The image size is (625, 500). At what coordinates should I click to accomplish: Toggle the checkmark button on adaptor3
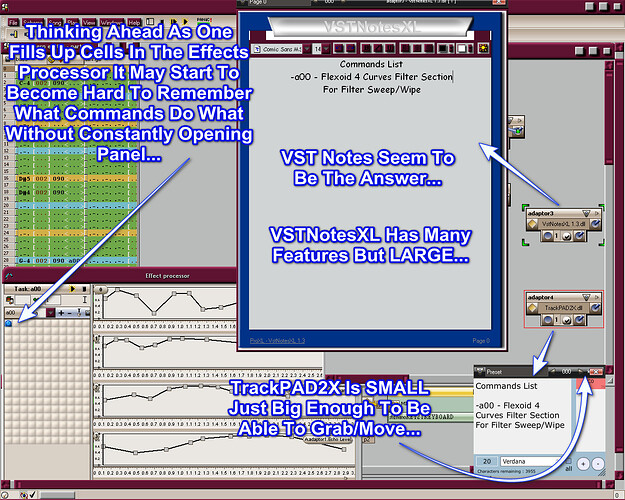[x=566, y=236]
